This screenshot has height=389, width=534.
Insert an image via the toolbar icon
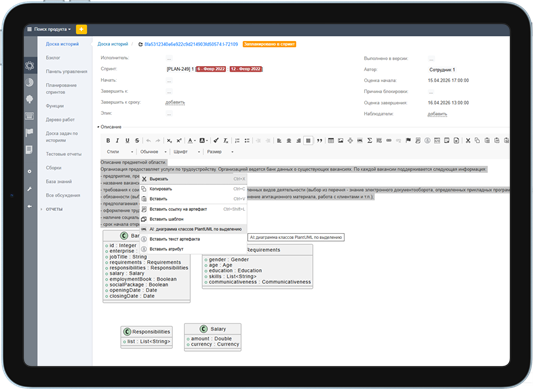coord(340,140)
